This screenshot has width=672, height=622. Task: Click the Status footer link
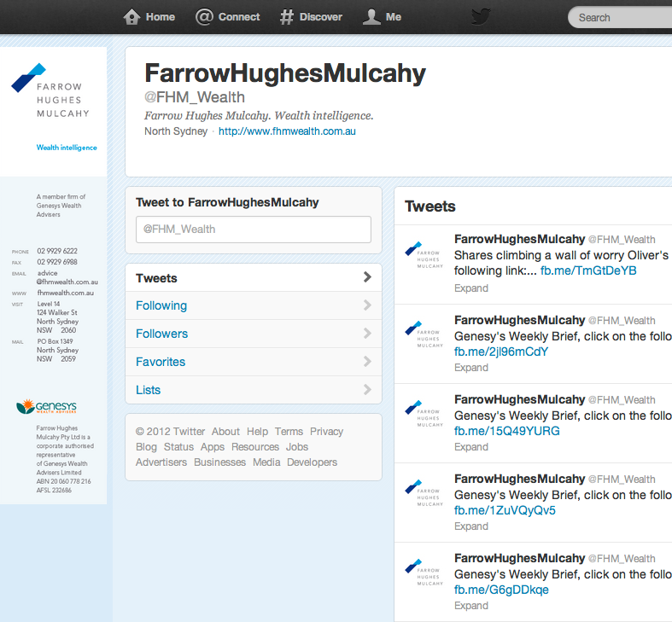coord(178,447)
